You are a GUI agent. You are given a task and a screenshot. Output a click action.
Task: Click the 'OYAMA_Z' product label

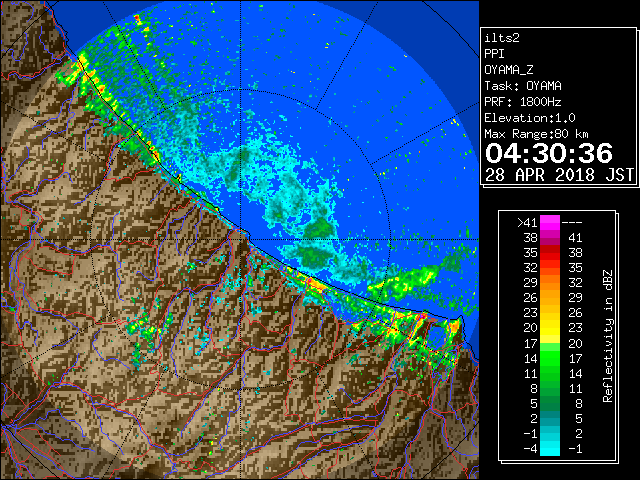(509, 70)
